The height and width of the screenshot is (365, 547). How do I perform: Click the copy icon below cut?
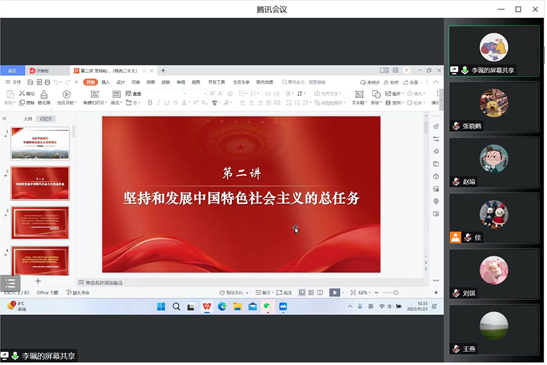(x=22, y=103)
